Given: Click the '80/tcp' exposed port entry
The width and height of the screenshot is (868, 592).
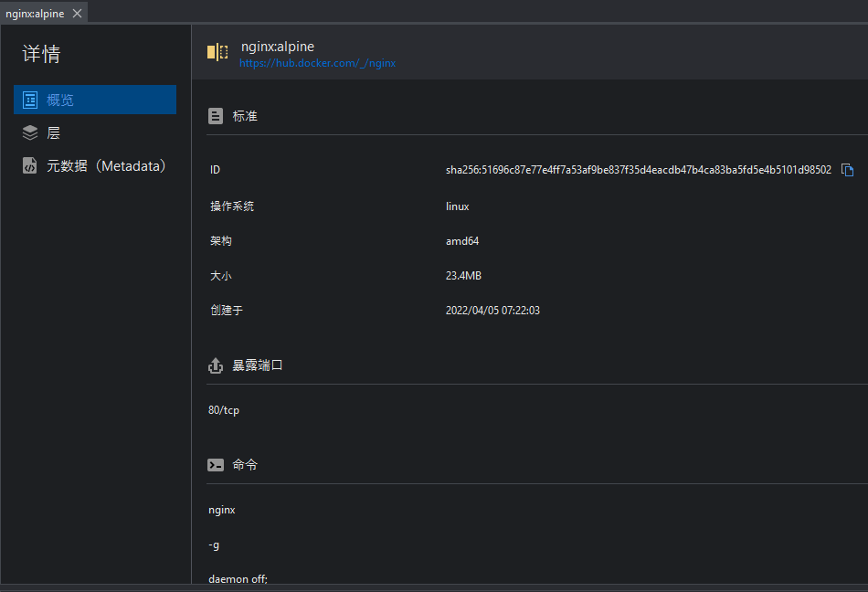Looking at the screenshot, I should [224, 410].
